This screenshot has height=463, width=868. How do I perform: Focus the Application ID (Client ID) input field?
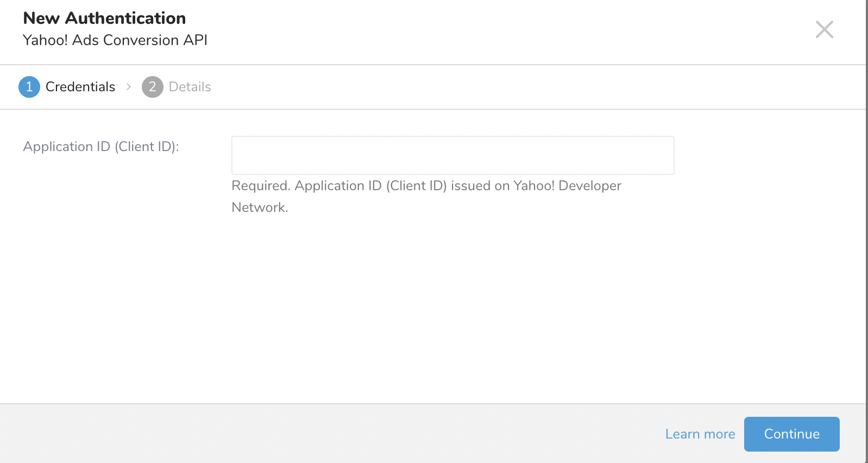point(452,155)
